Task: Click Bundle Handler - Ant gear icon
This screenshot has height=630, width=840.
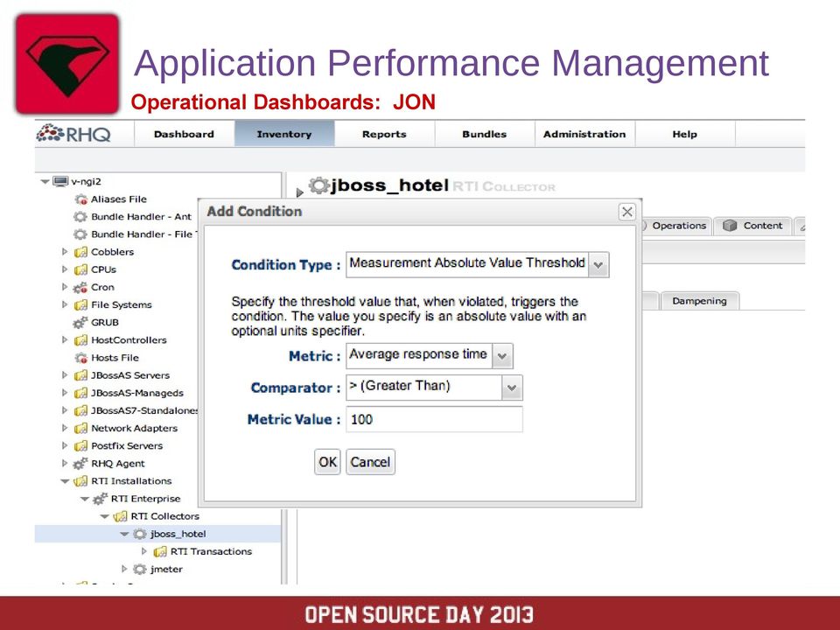Action: (80, 217)
